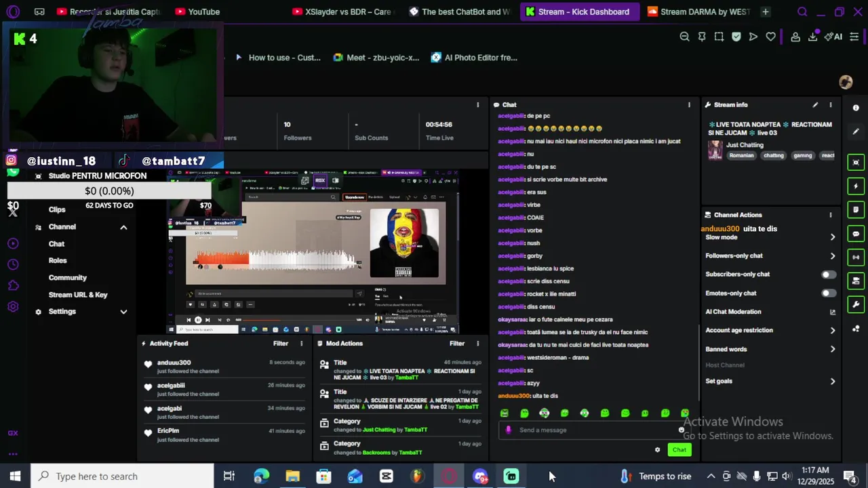Open the Windows Start menu
868x488 pixels.
(x=15, y=476)
